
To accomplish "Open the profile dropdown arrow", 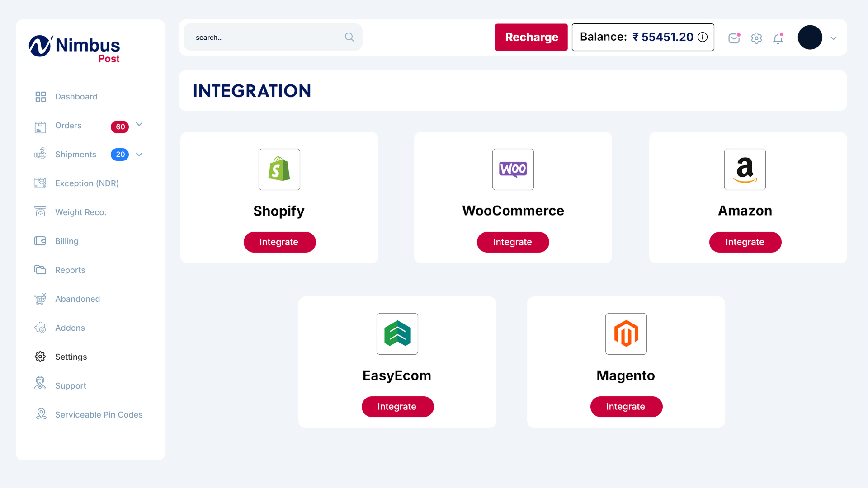I will coord(834,38).
